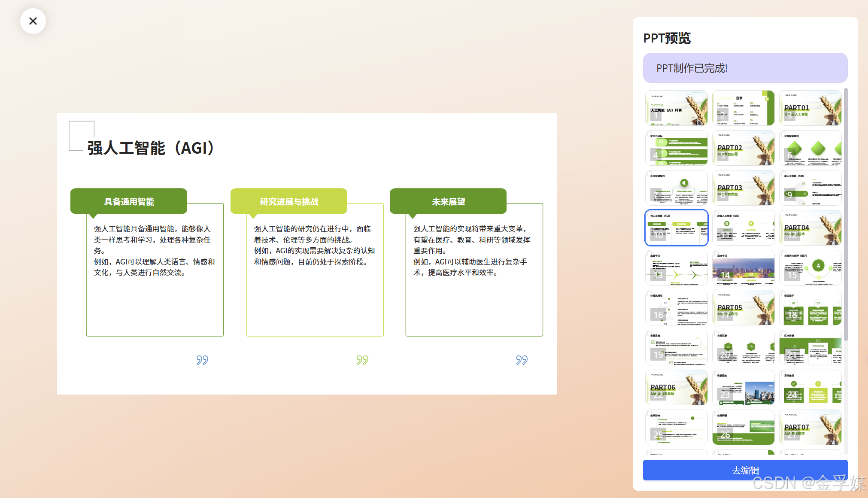Viewport: 868px width, 498px height.
Task: Click the slide title 强人工智能（AGI）
Action: [x=151, y=148]
